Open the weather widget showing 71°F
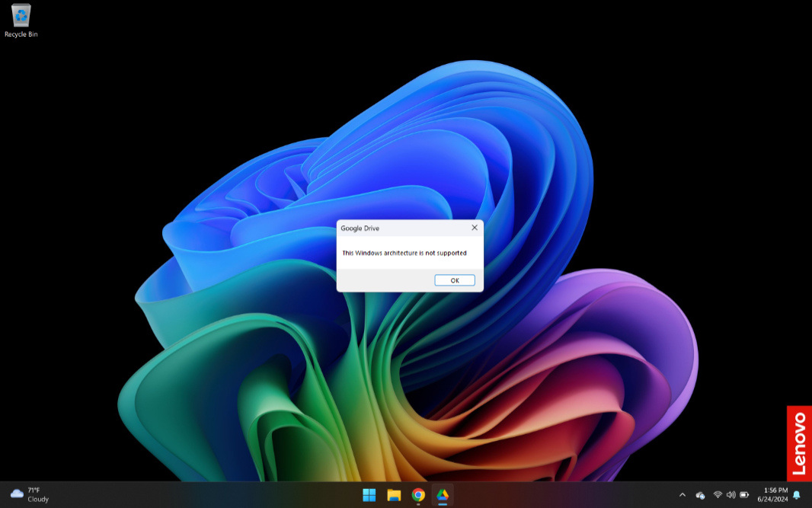 [29, 494]
